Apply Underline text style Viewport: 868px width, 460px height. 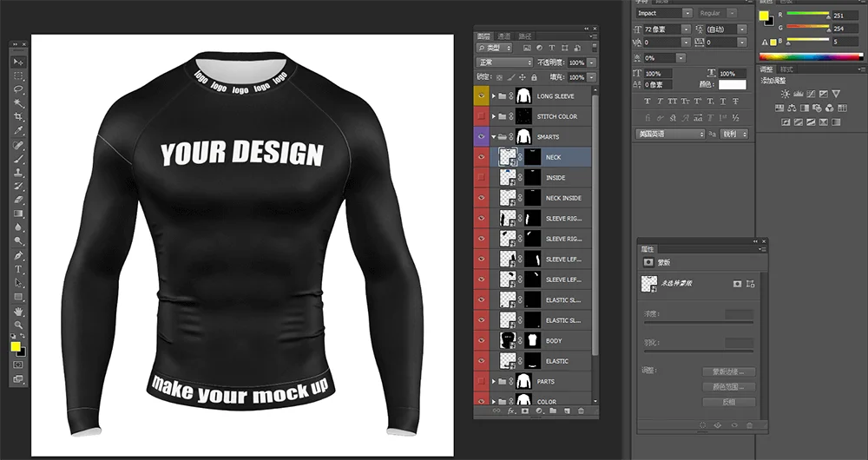(723, 102)
